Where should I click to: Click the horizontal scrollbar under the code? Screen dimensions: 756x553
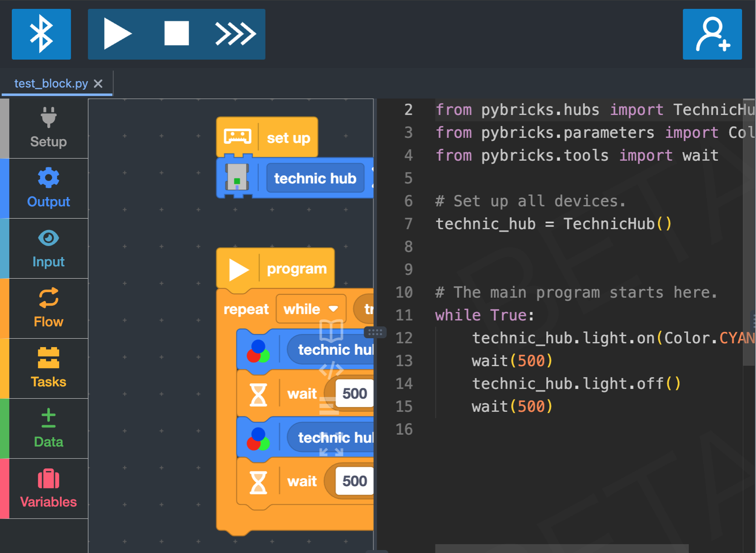pos(562,548)
